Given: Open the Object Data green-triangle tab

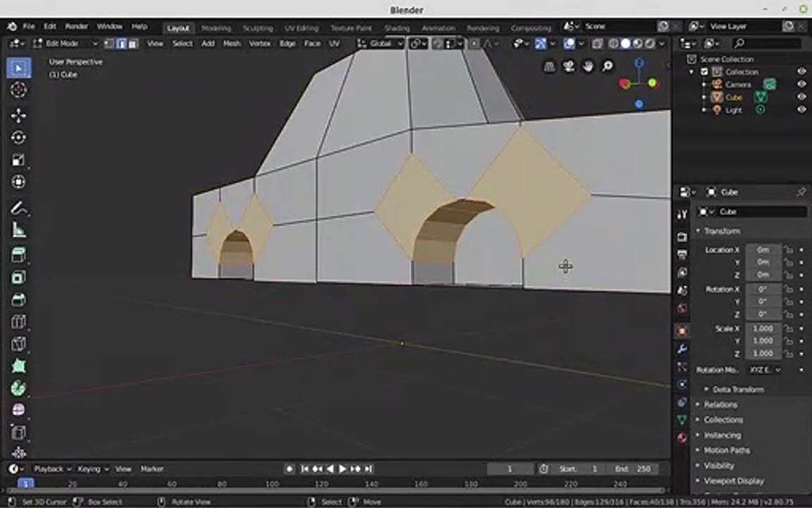Looking at the screenshot, I should pyautogui.click(x=682, y=420).
